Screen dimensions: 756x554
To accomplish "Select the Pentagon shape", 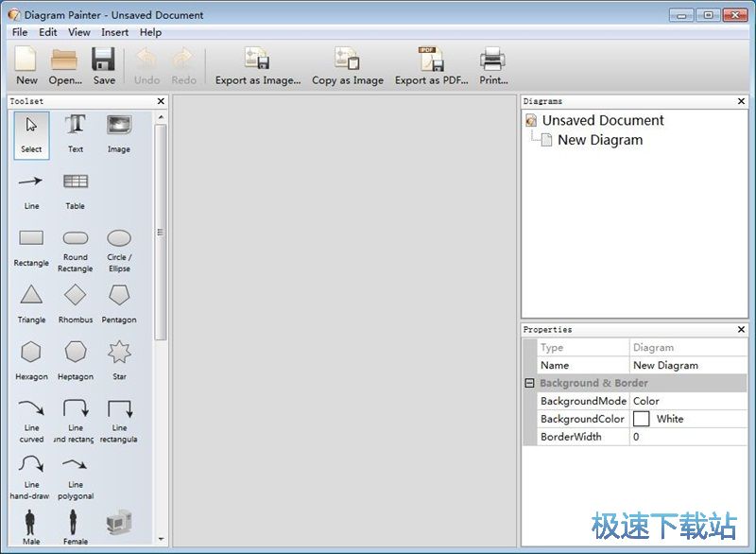I will [119, 305].
